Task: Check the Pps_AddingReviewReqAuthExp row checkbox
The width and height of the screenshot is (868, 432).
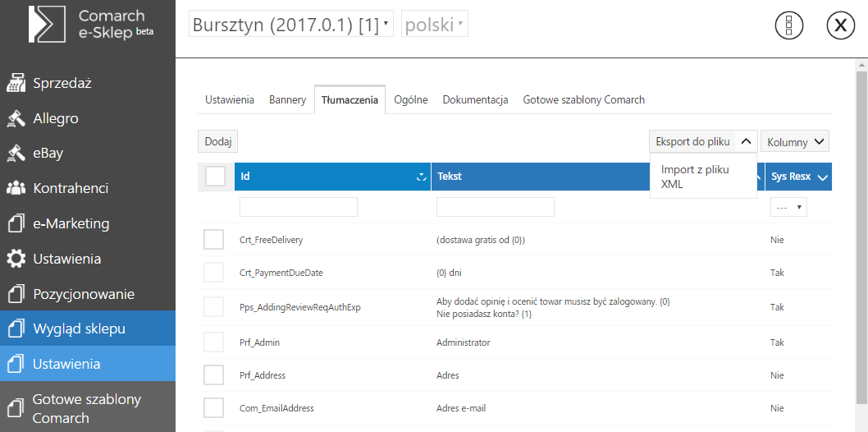Action: [x=213, y=307]
